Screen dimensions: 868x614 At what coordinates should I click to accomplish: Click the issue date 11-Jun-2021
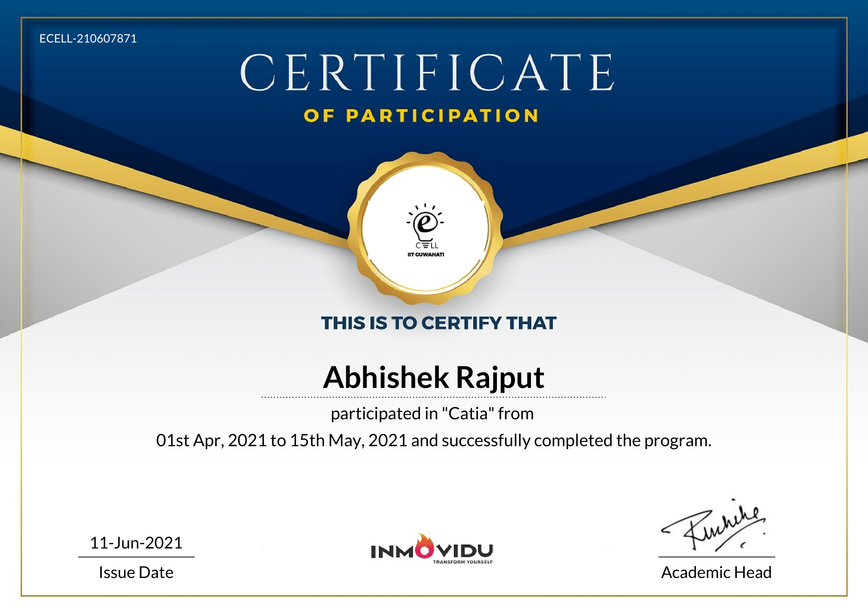[x=137, y=544]
